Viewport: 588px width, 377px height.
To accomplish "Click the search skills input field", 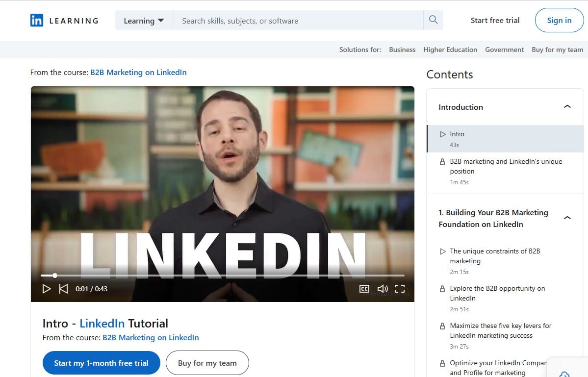I will click(x=298, y=21).
